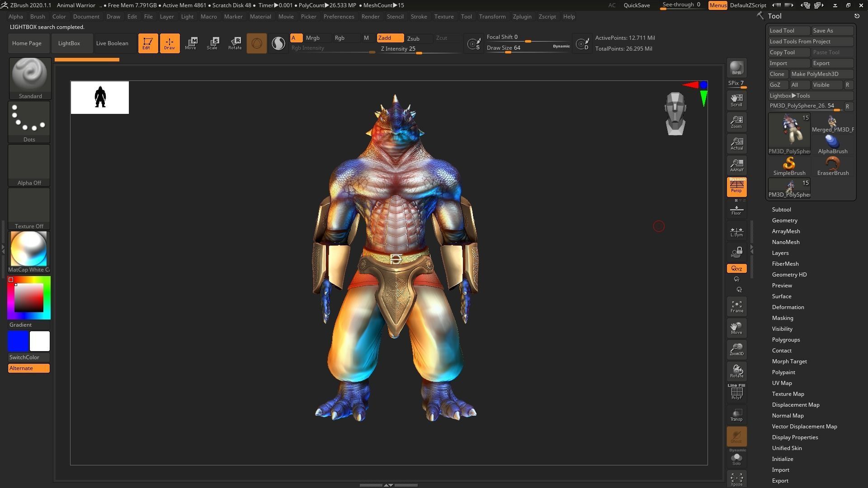Expand the Subtool palette section
The width and height of the screenshot is (868, 488).
[781, 209]
